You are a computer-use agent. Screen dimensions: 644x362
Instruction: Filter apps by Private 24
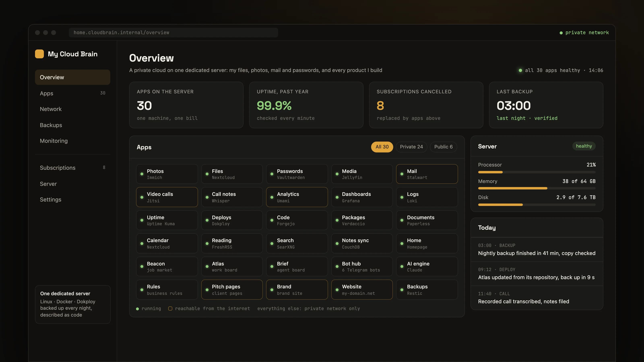tap(411, 147)
